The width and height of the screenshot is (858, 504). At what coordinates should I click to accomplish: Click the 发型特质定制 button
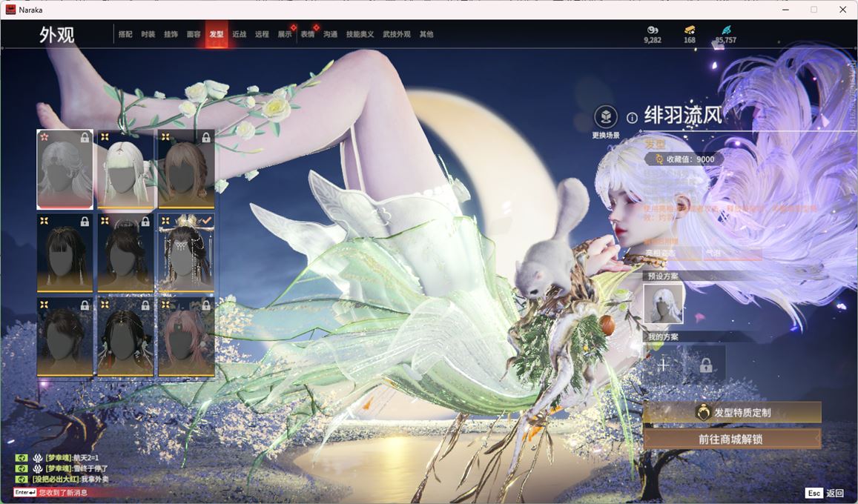coord(732,412)
